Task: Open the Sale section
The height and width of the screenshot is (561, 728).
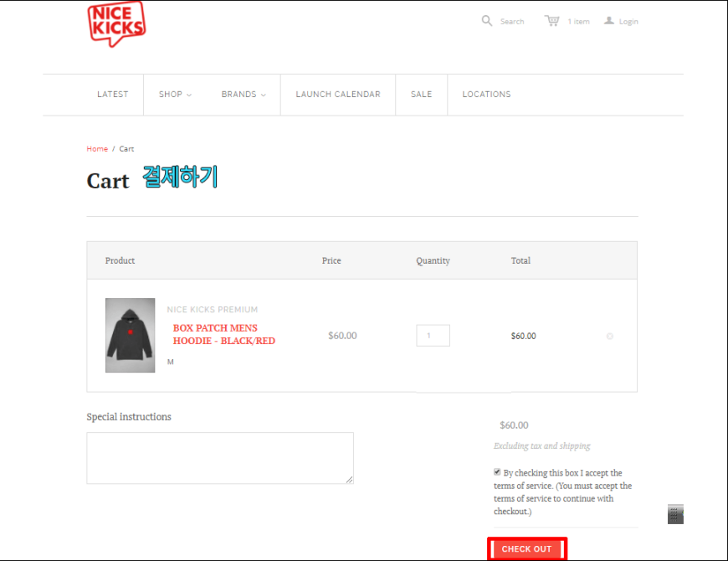Action: click(421, 95)
